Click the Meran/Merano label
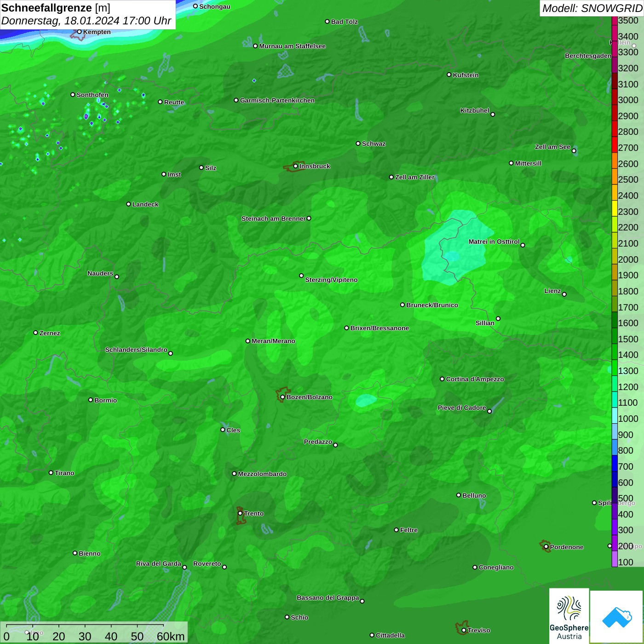644x644 pixels. click(x=273, y=341)
